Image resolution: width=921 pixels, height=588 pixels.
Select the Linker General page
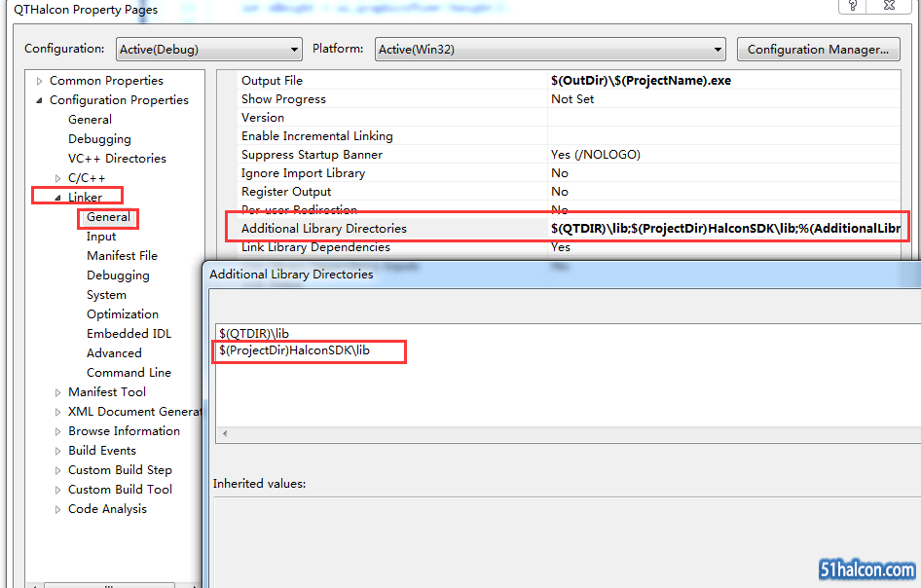click(x=108, y=217)
